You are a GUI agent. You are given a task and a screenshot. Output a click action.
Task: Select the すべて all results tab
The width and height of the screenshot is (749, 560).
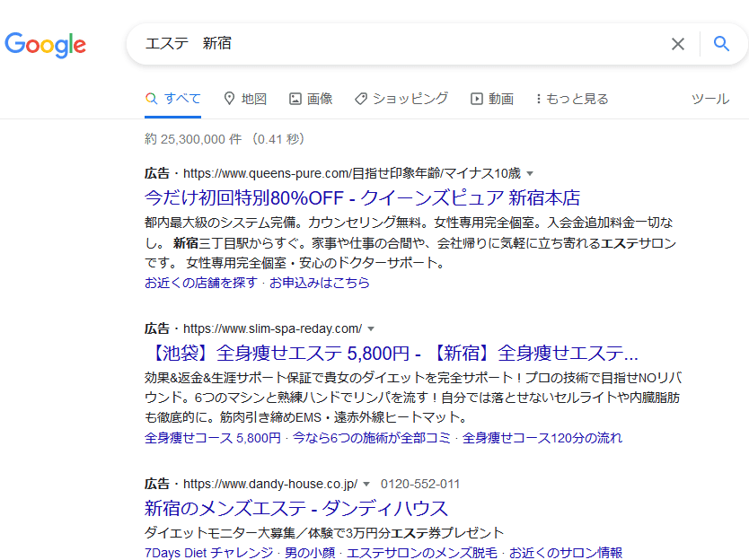tap(173, 99)
